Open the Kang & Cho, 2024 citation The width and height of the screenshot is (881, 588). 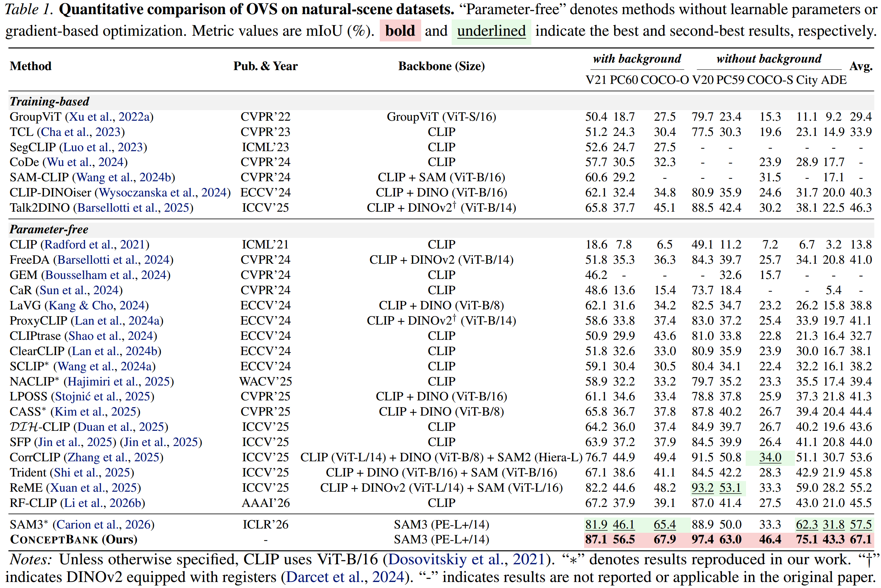point(97,305)
